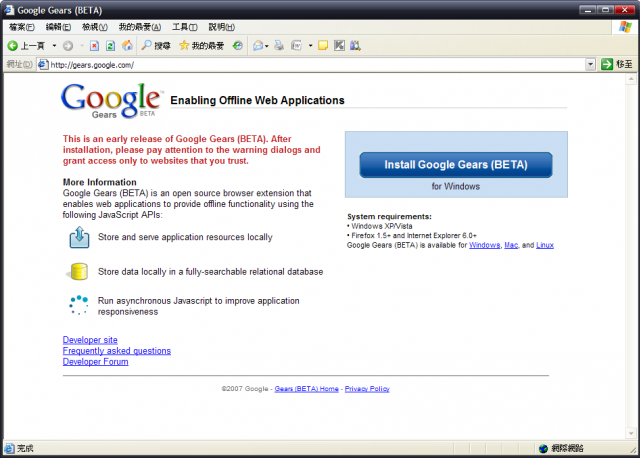The height and width of the screenshot is (458, 640).
Task: Click the History/Media globe toolbar icon
Action: point(238,46)
